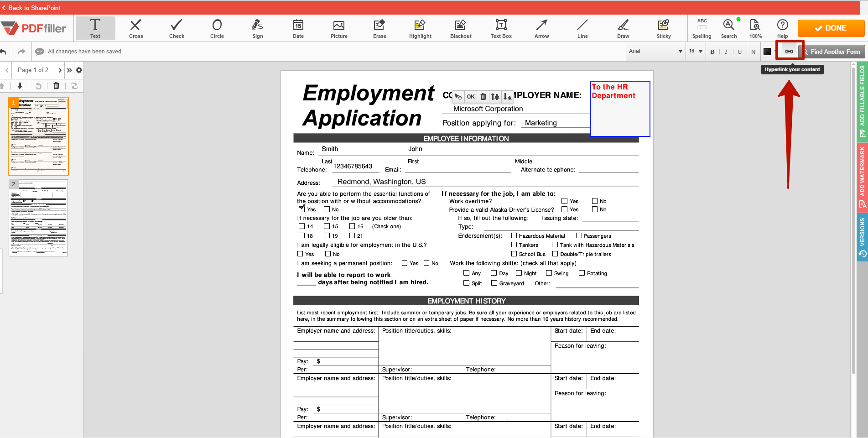This screenshot has height=438, width=868.
Task: Move page down arrow
Action: tap(20, 86)
